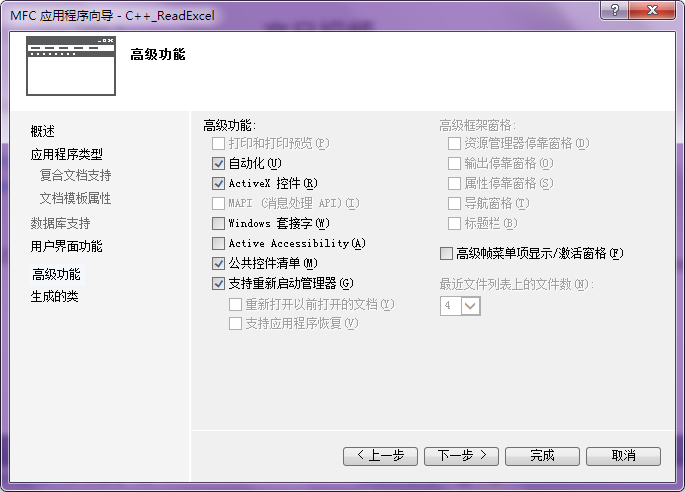Enable Windows 套接字 checkbox
The width and height of the screenshot is (685, 492).
click(218, 223)
